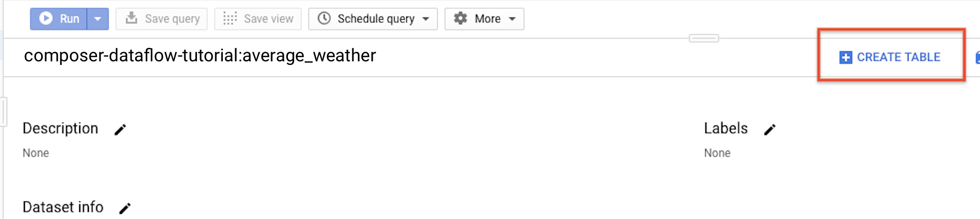Image resolution: width=980 pixels, height=219 pixels.
Task: Click the composer-dataflow-tutorial:average_weather dataset title
Action: click(x=200, y=55)
